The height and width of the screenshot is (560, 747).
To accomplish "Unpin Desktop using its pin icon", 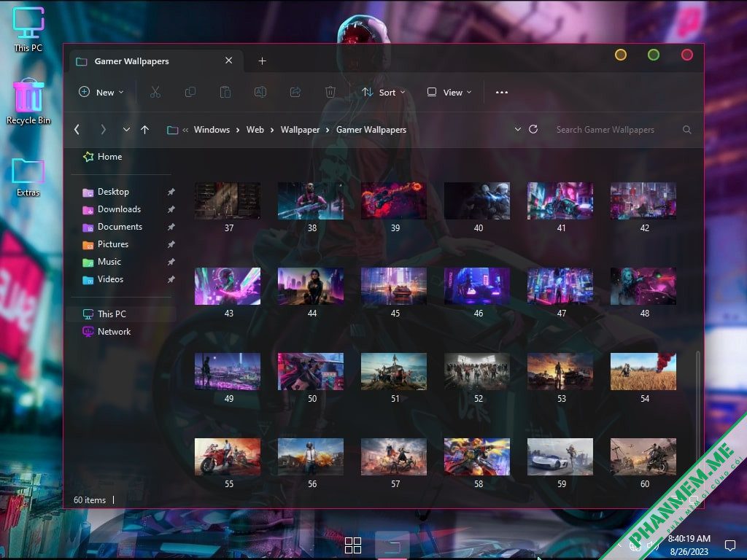I will (171, 192).
